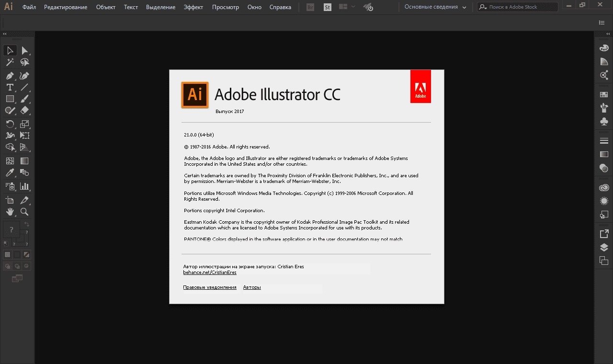Open the Авторы credits link
613x364 pixels.
252,287
